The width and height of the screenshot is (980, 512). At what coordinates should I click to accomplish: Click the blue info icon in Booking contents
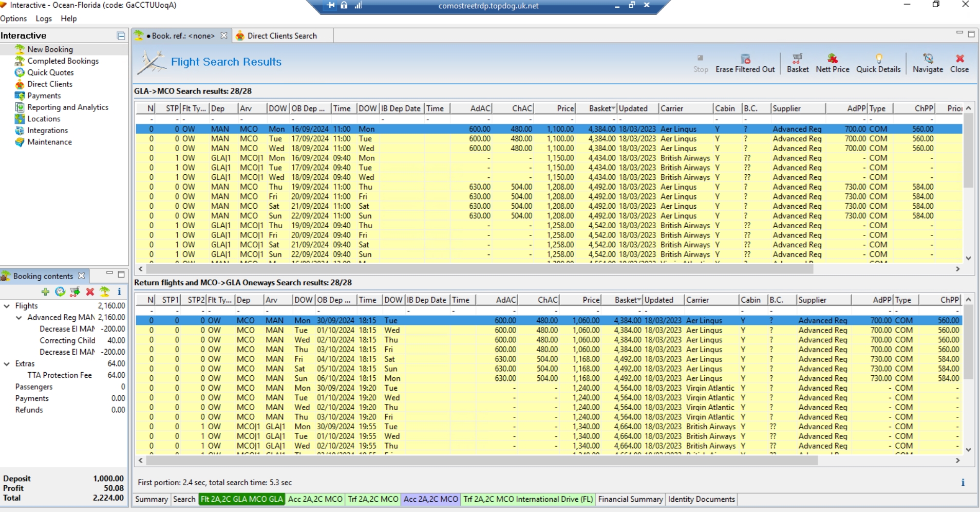[x=119, y=291]
